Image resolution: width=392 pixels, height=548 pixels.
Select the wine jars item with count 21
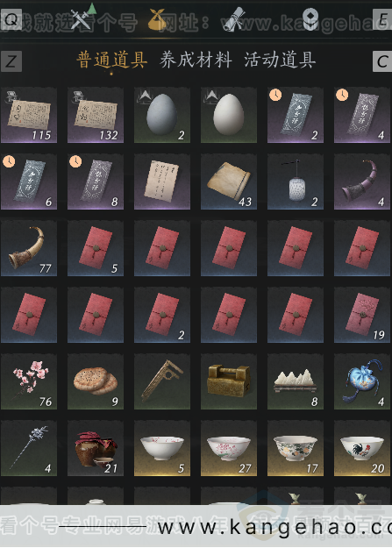pos(96,448)
